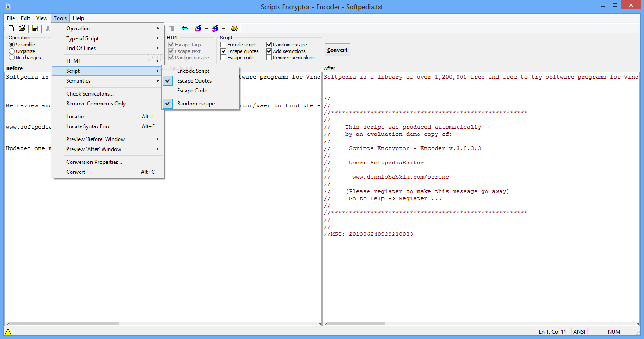Close the open Tools menu

point(60,18)
